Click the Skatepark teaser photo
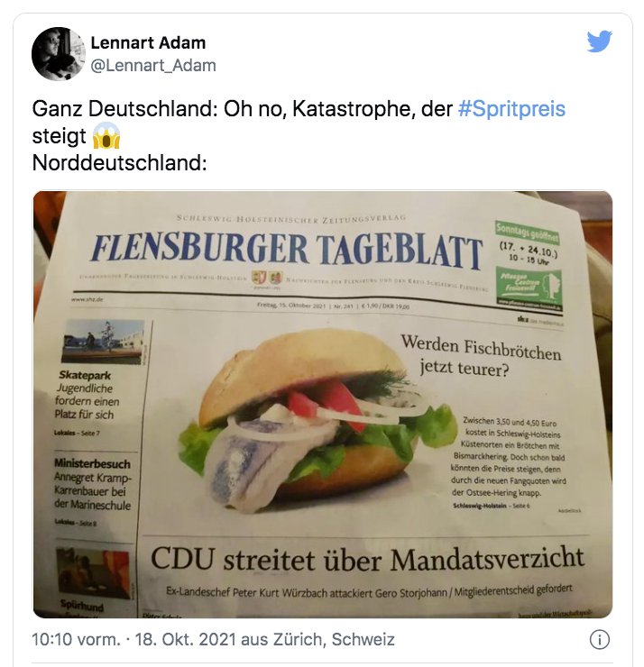This screenshot has width=644, height=667. click(x=103, y=342)
